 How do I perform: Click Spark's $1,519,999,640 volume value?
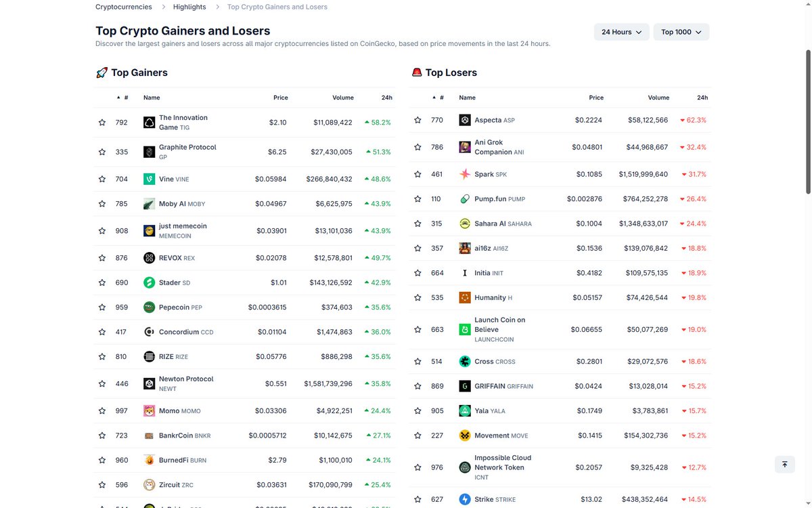(x=643, y=174)
